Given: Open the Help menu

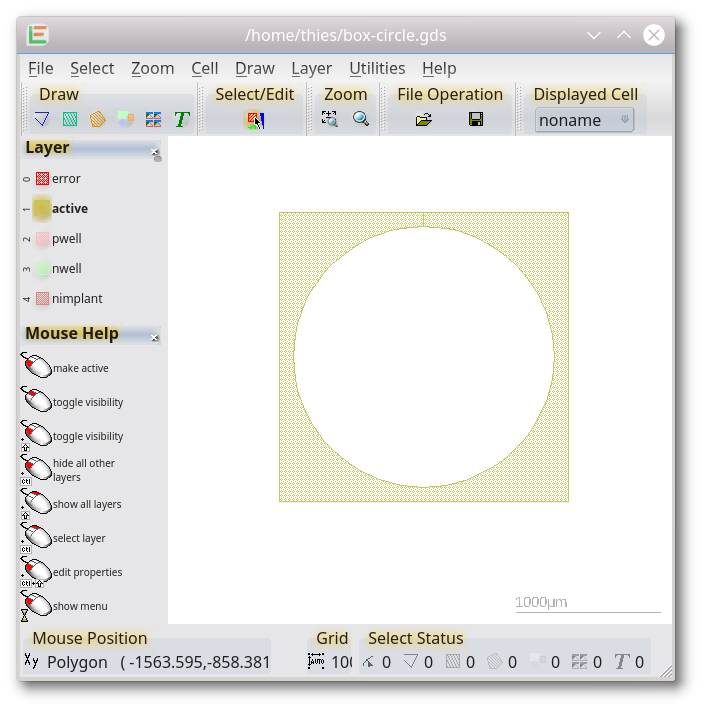Looking at the screenshot, I should pyautogui.click(x=439, y=68).
